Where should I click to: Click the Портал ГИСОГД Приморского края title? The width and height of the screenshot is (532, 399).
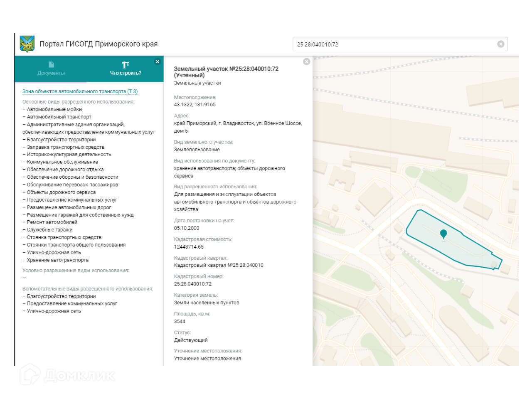click(x=99, y=44)
